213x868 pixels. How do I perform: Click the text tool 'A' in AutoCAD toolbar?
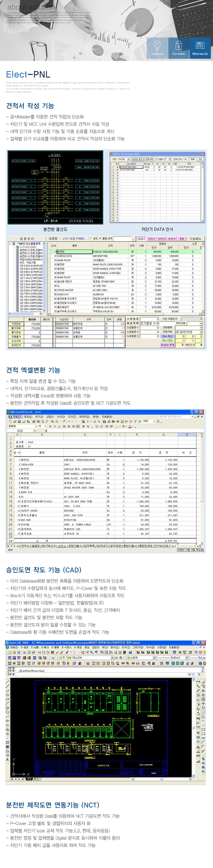coord(7,760)
